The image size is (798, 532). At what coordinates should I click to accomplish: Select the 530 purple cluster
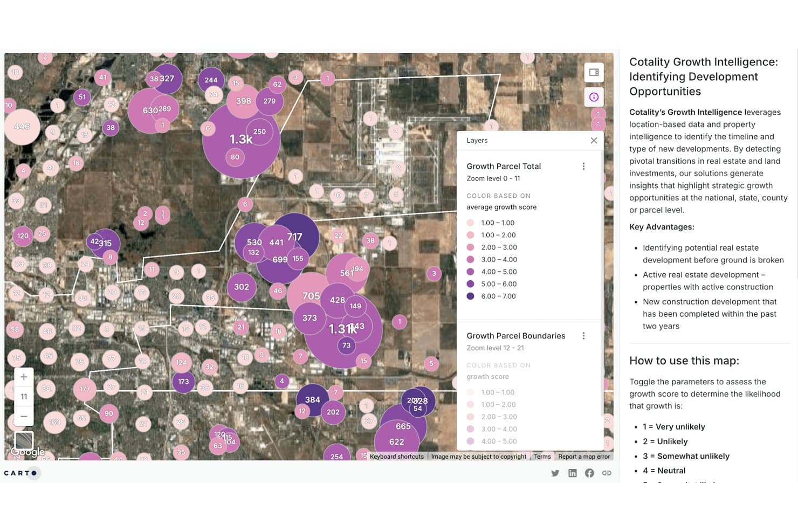(254, 243)
